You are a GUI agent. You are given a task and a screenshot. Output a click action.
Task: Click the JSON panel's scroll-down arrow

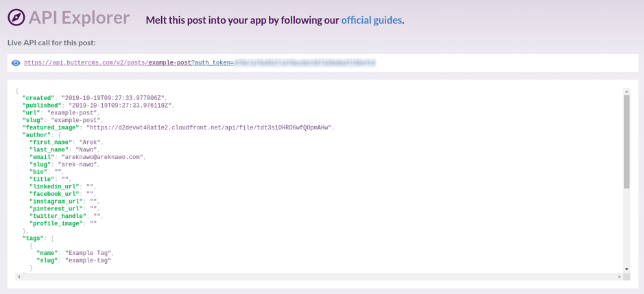[x=627, y=269]
